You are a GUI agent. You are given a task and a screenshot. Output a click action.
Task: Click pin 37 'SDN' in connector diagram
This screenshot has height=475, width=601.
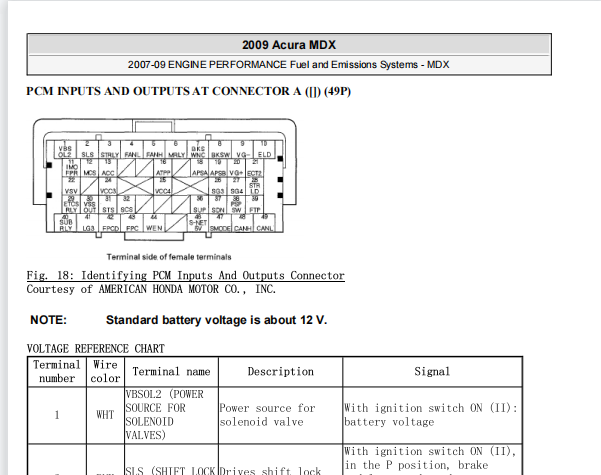tap(218, 204)
